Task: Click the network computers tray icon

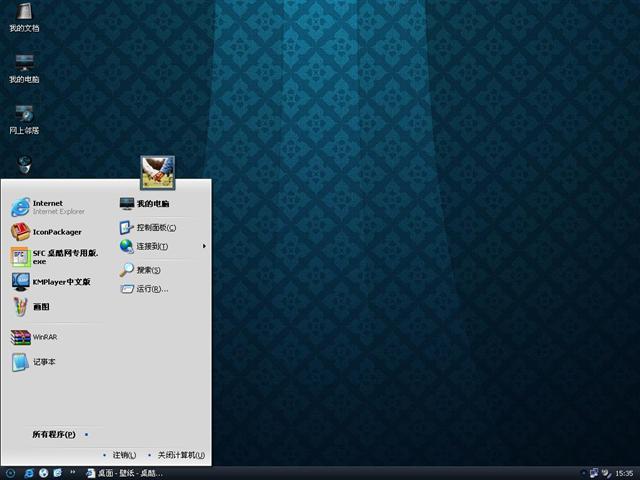Action: (594, 473)
